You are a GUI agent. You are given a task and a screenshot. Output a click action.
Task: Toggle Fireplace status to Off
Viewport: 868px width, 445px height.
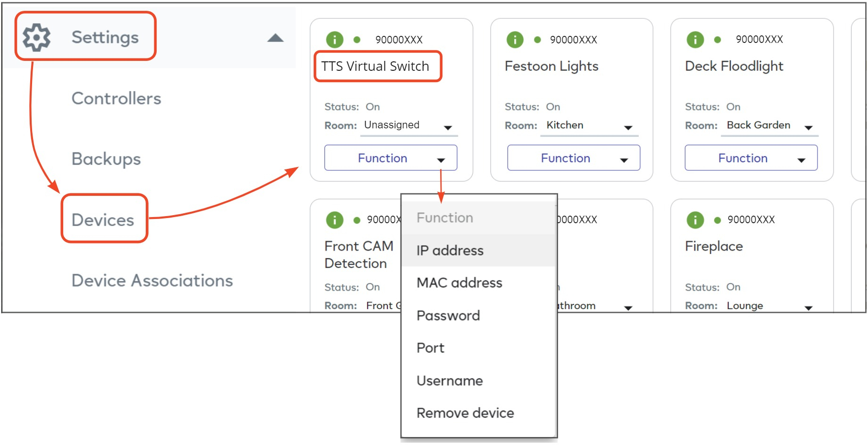pyautogui.click(x=734, y=287)
